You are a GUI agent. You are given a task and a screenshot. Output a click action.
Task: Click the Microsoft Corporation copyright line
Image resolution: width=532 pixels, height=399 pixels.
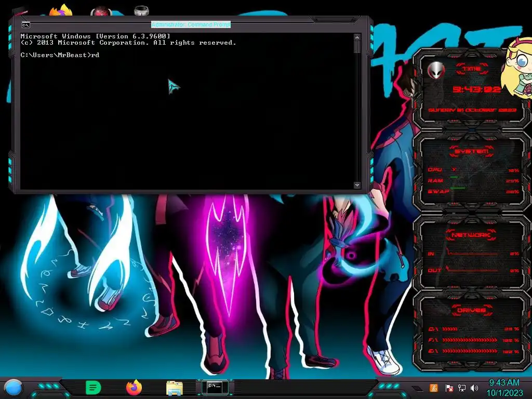tap(128, 43)
